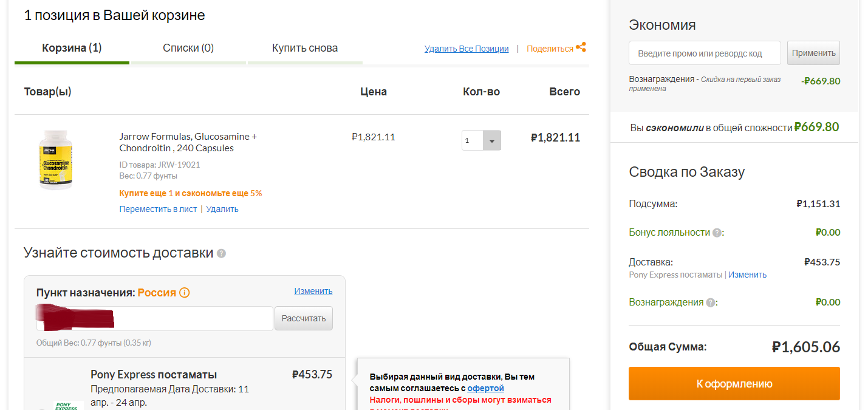Click the postal code input field
The height and width of the screenshot is (410, 868).
click(x=154, y=318)
